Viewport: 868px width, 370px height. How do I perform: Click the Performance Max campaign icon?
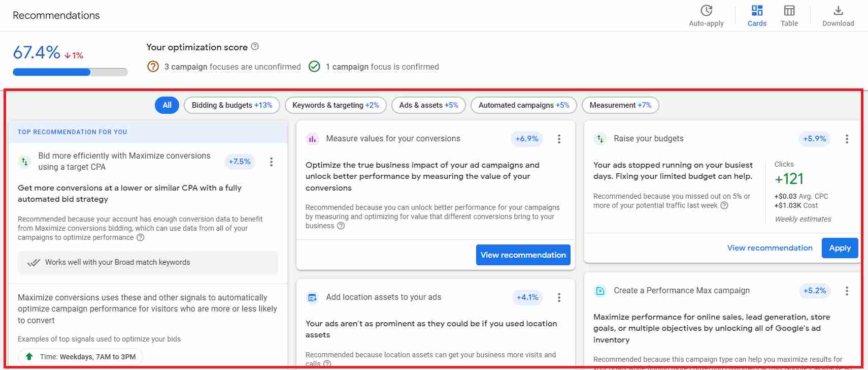[x=600, y=291]
